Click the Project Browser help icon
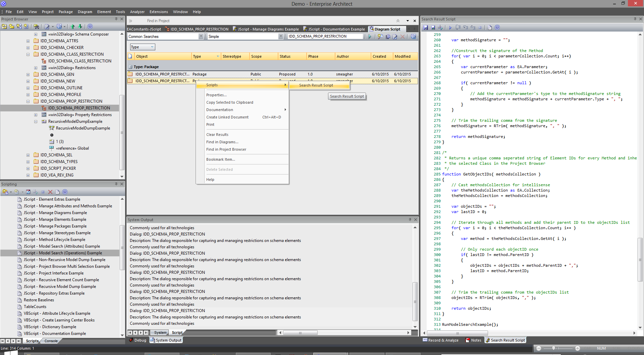The height and width of the screenshot is (355, 644). coord(90,27)
